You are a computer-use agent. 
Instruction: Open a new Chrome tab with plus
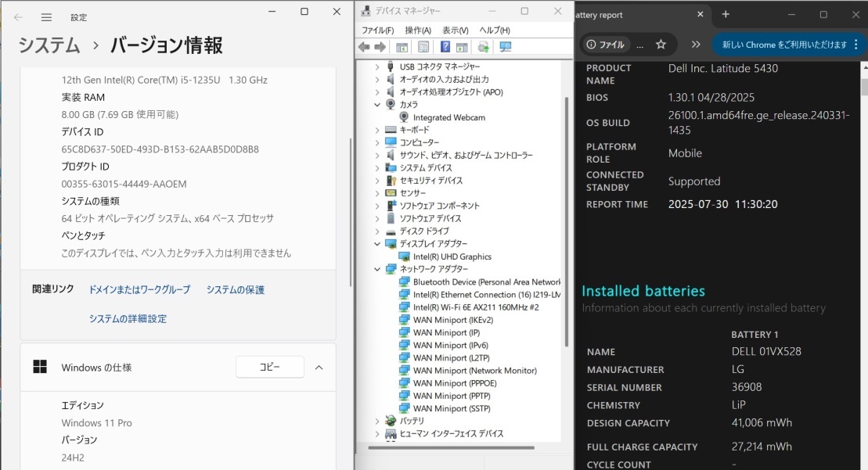pyautogui.click(x=726, y=14)
